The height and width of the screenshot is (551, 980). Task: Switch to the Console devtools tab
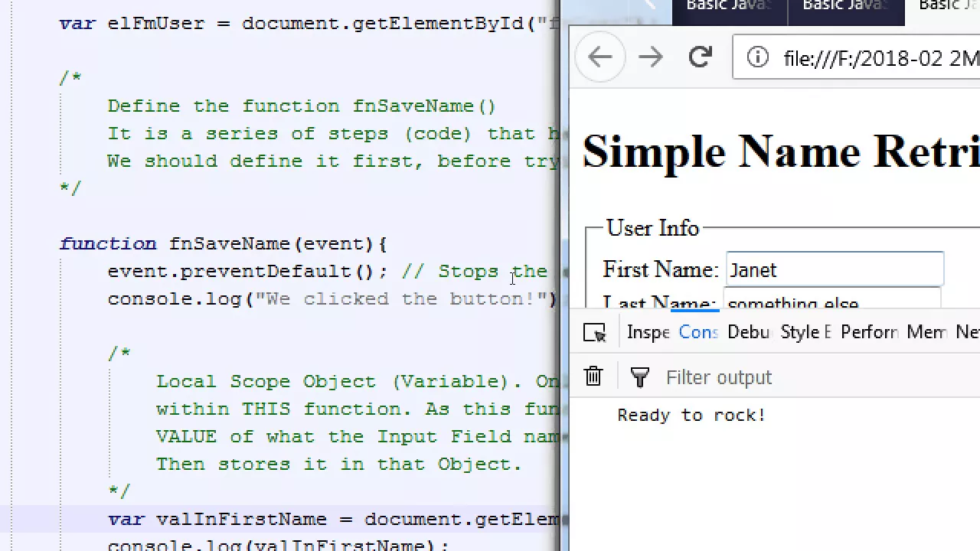pos(697,332)
